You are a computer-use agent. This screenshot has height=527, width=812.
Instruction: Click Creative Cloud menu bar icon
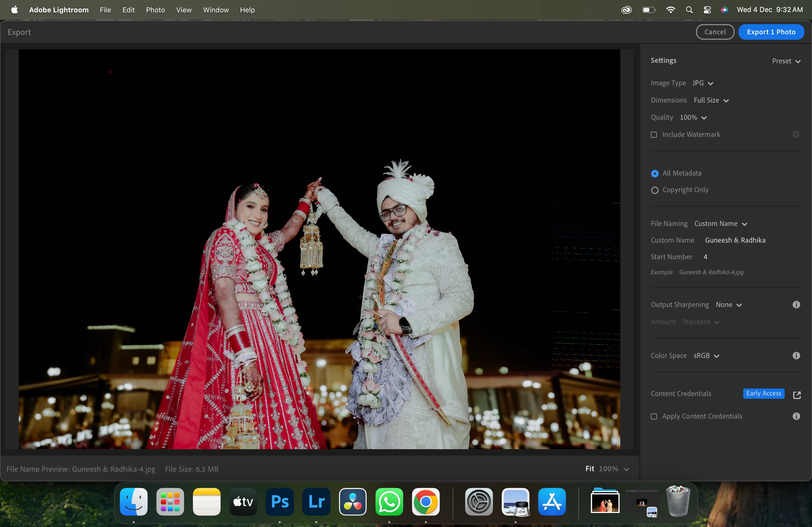point(626,10)
